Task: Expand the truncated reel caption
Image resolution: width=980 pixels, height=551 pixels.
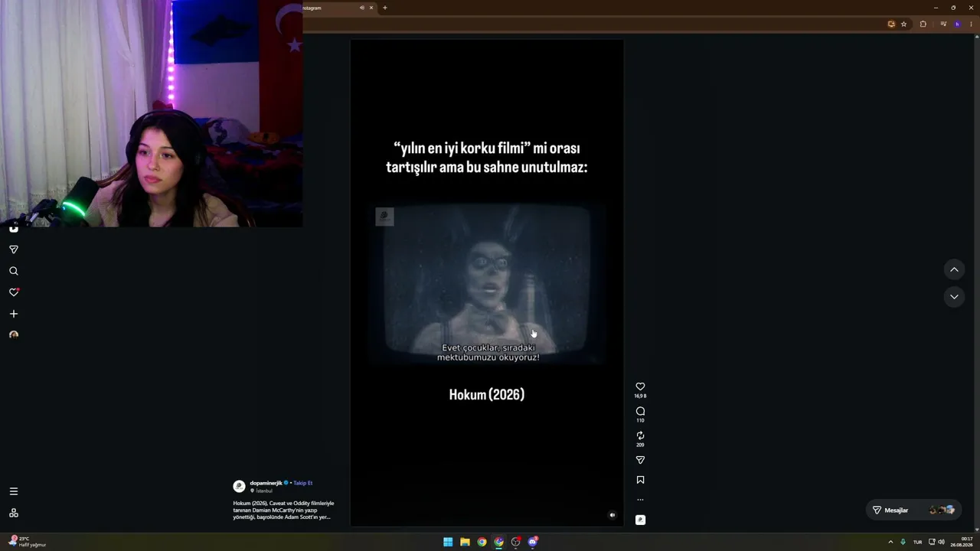Action: (x=283, y=510)
